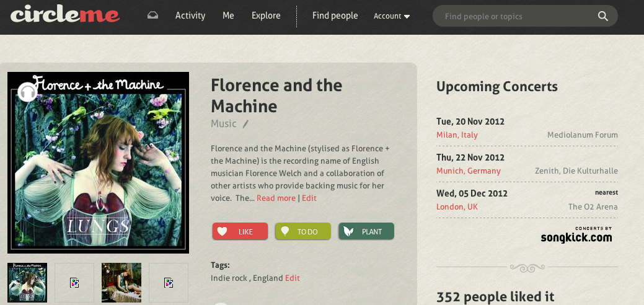Click Edit next to the tags
This screenshot has height=305, width=644.
pos(293,278)
